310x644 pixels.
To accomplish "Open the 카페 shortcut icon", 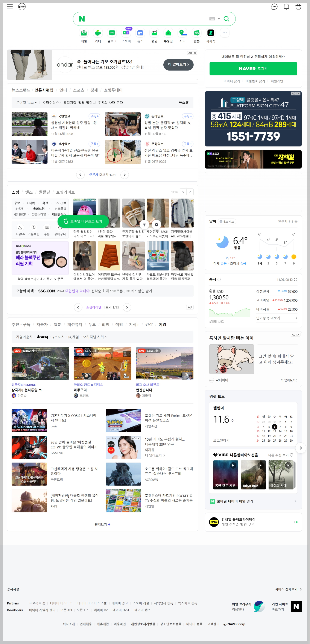I will click(x=98, y=33).
